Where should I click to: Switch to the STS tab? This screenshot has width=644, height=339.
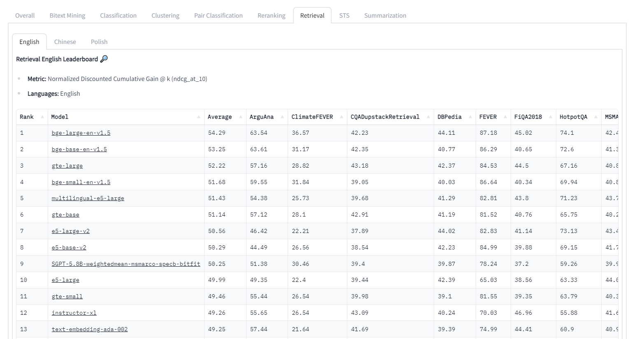(344, 15)
